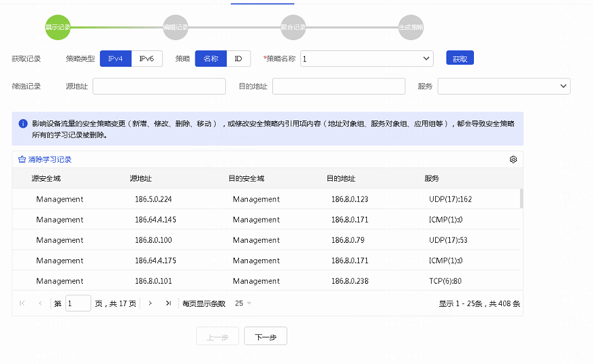Image resolution: width=593 pixels, height=364 pixels.
Task: Open the 策略名称 dropdown
Action: [x=367, y=59]
